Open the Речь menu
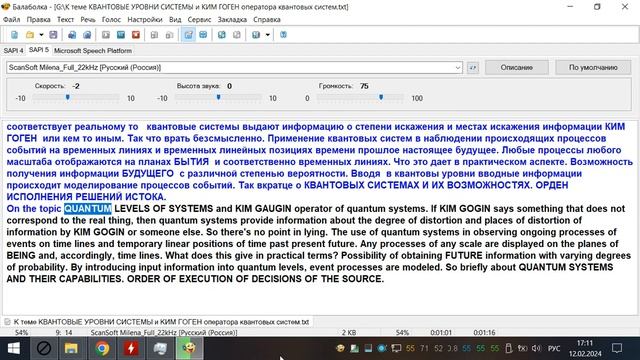The height and width of the screenshot is (360, 640). coord(88,19)
